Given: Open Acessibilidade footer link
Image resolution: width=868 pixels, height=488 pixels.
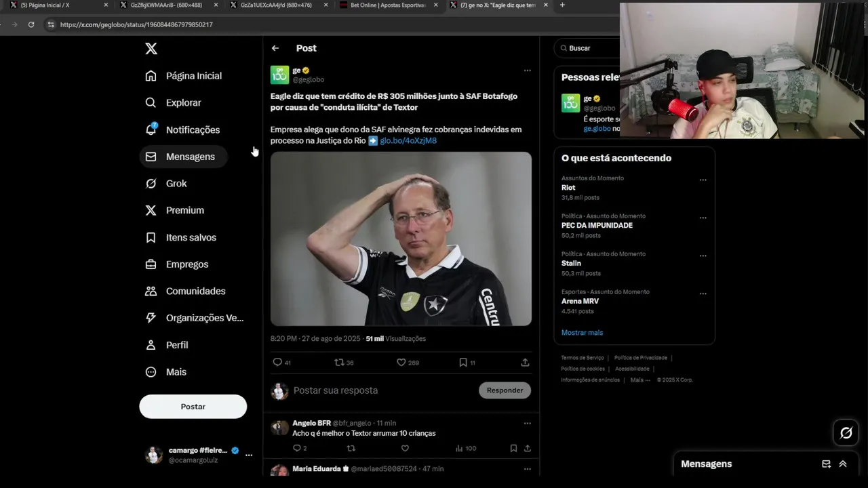Looking at the screenshot, I should pos(632,369).
